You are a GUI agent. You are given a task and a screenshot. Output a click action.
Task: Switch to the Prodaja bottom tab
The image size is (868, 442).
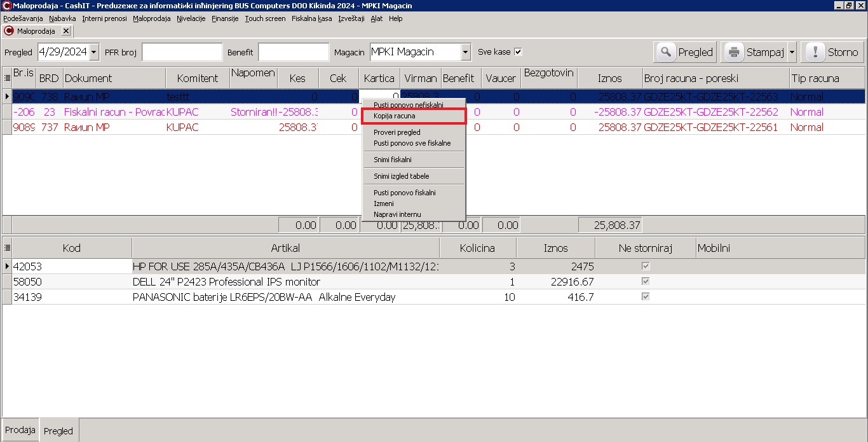(20, 430)
